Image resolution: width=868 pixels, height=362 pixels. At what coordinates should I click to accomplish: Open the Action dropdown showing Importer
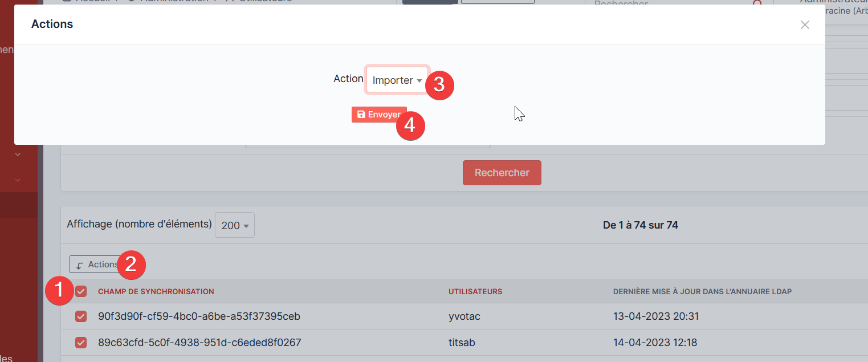pos(397,80)
